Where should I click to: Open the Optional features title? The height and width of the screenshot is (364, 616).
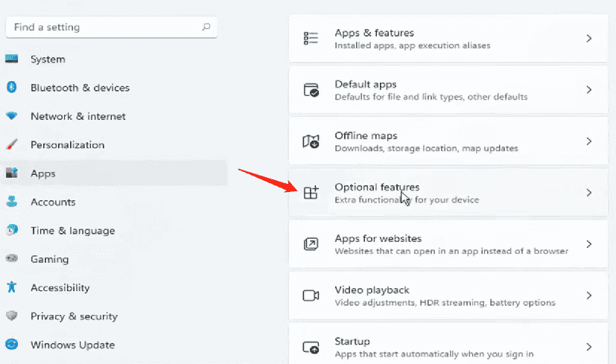tap(377, 188)
